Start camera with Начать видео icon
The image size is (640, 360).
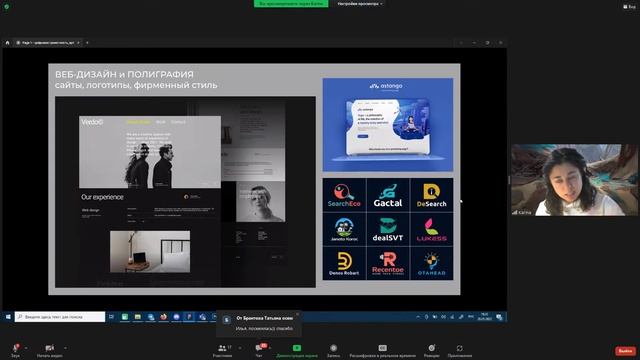point(49,348)
